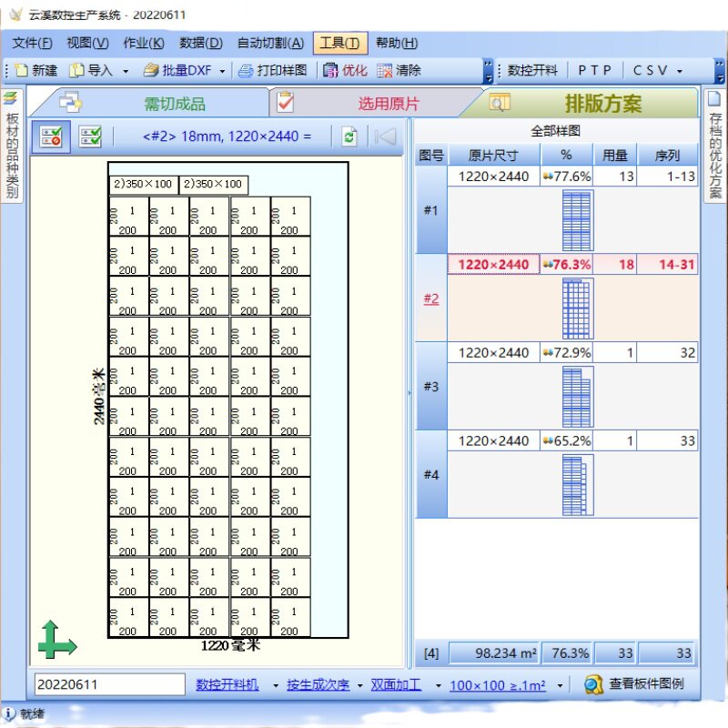The image size is (728, 728).
Task: Open the 板材的品种类别 side panel
Action: coord(12,147)
